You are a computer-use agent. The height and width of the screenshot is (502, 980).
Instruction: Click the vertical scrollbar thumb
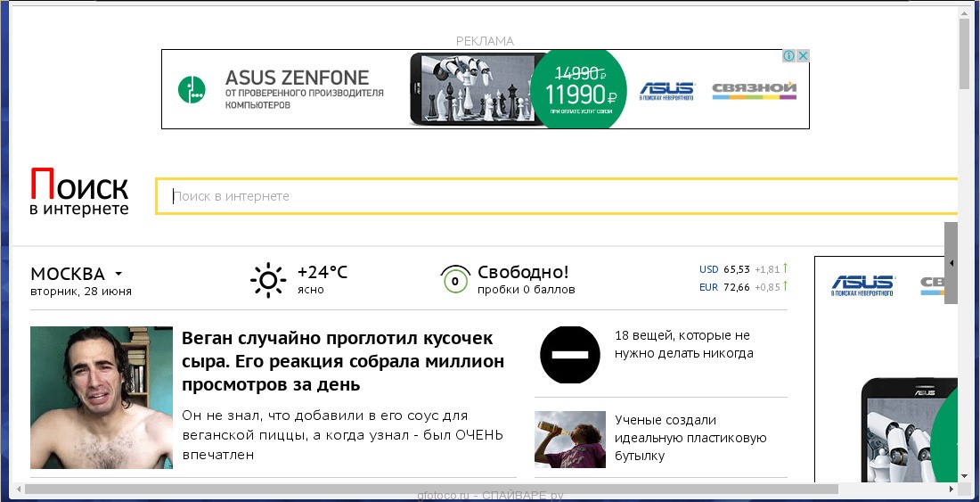(x=965, y=53)
